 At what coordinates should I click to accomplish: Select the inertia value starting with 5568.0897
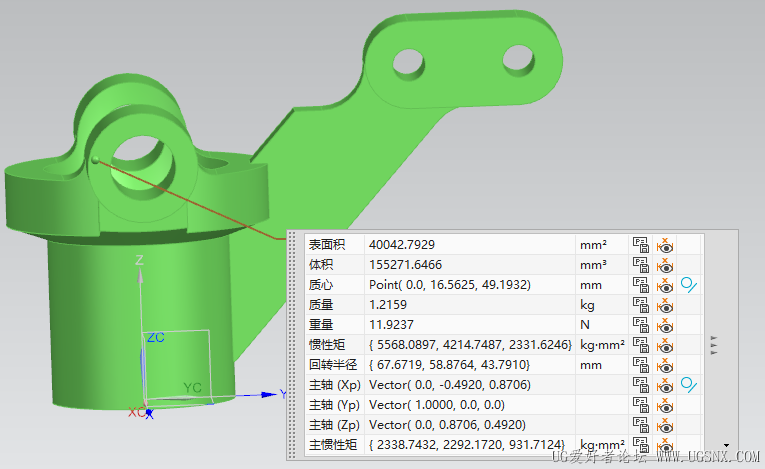tap(470, 345)
